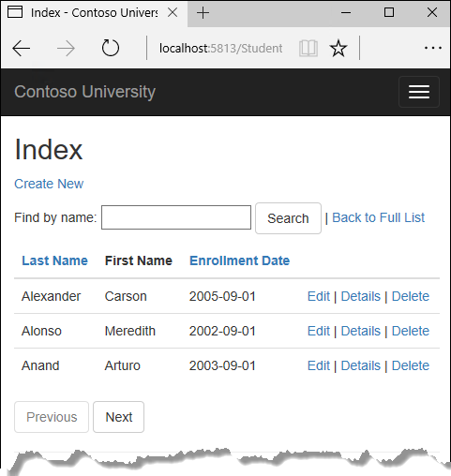Image resolution: width=451 pixels, height=476 pixels.
Task: Click the Contoso University brand link
Action: pyautogui.click(x=84, y=92)
